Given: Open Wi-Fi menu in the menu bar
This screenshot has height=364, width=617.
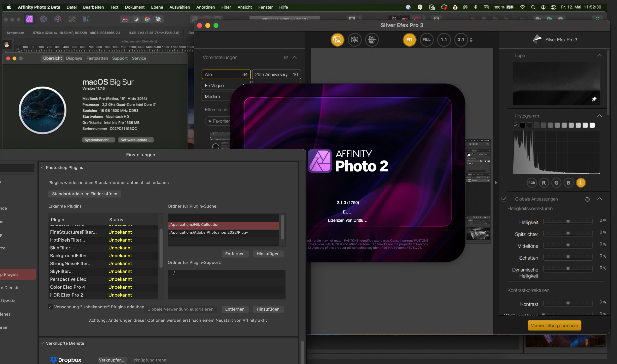Looking at the screenshot, I should tap(522, 7).
